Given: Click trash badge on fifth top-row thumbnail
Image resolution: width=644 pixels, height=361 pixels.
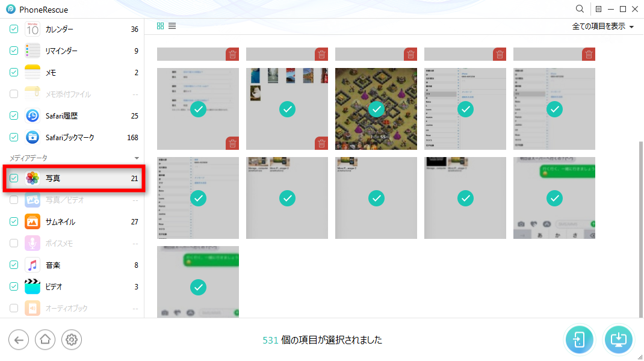Looking at the screenshot, I should point(589,54).
